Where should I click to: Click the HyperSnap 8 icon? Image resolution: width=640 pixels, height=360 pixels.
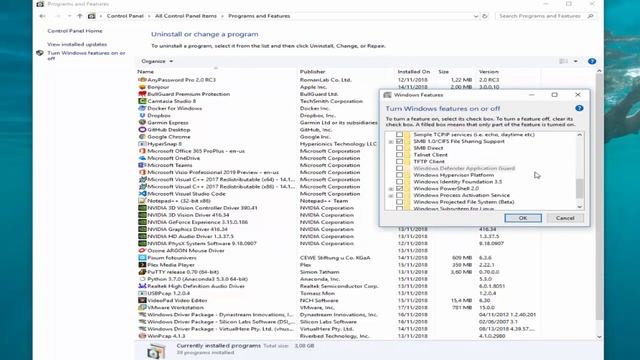(x=142, y=144)
